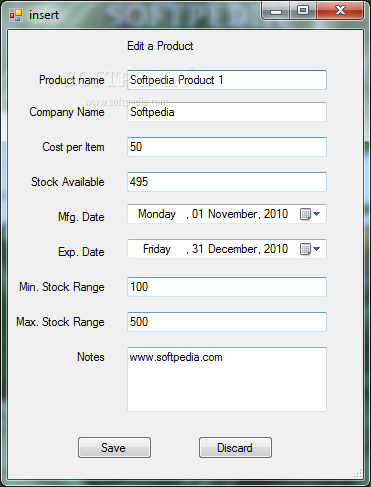371x487 pixels.
Task: Click the 'Stock Available' label
Action: 68,182
